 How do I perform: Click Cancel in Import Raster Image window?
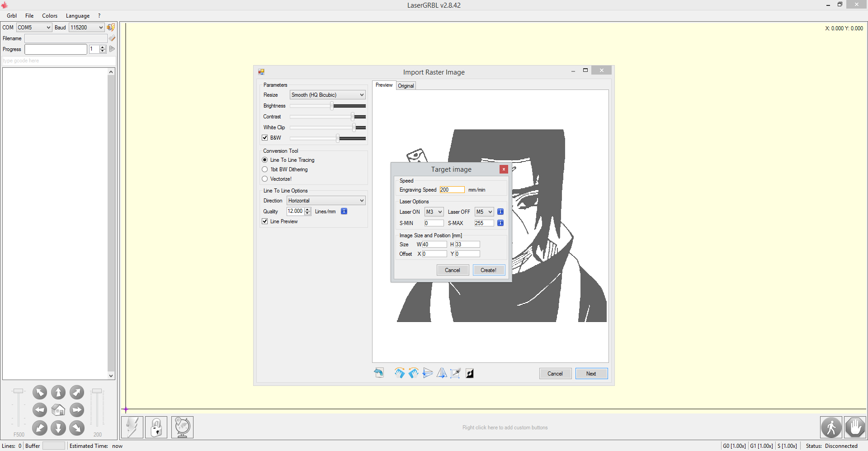555,374
